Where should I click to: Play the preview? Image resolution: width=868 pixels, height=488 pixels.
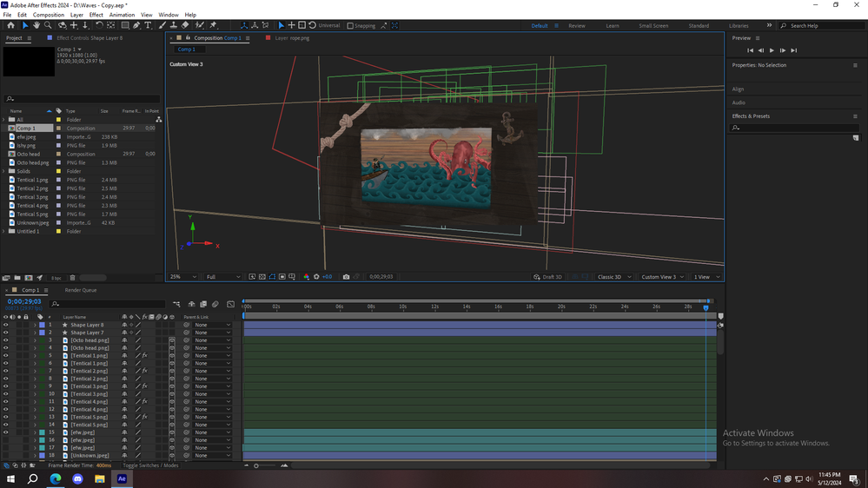(x=772, y=50)
